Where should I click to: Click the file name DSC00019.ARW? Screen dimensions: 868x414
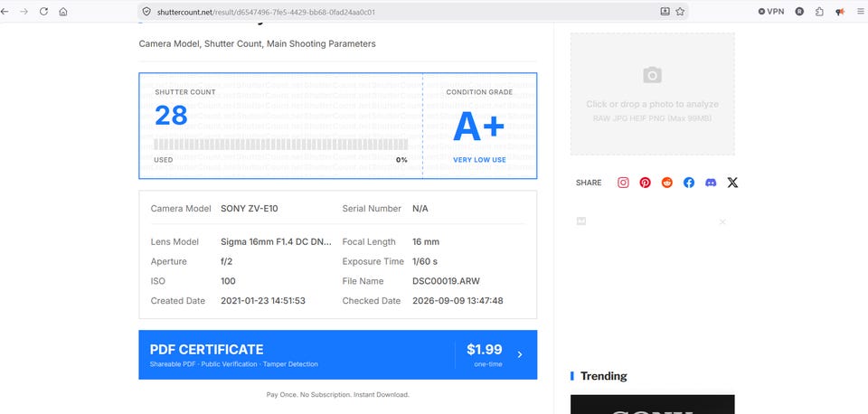[x=446, y=281]
